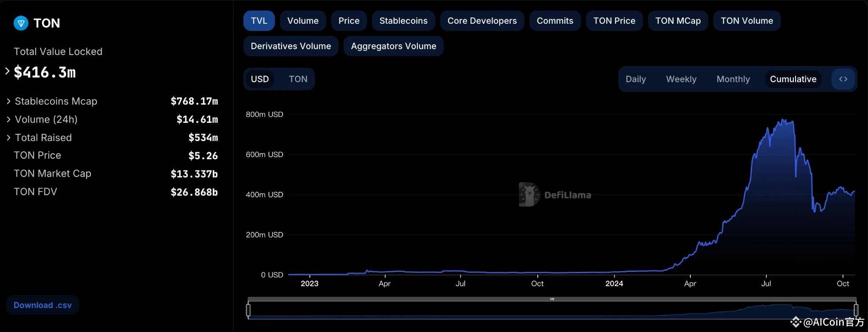
Task: Grab the left range slider handle
Action: (248, 310)
